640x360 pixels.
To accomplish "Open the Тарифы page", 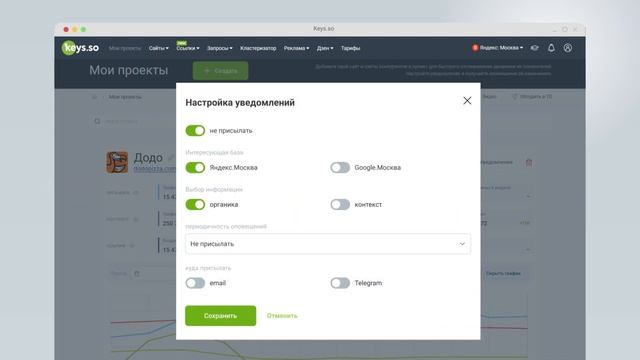I will click(x=350, y=48).
